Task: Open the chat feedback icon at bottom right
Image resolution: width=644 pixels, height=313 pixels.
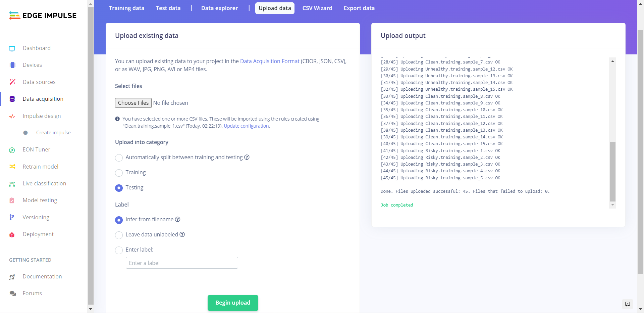Action: tap(627, 304)
